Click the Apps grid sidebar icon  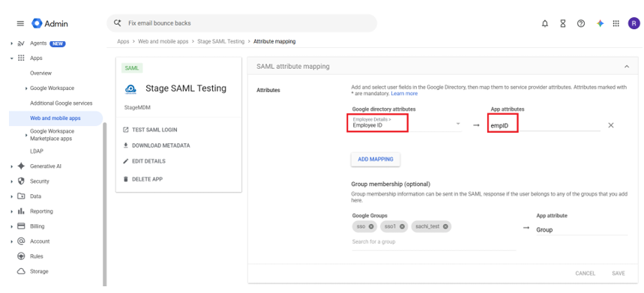pyautogui.click(x=21, y=58)
